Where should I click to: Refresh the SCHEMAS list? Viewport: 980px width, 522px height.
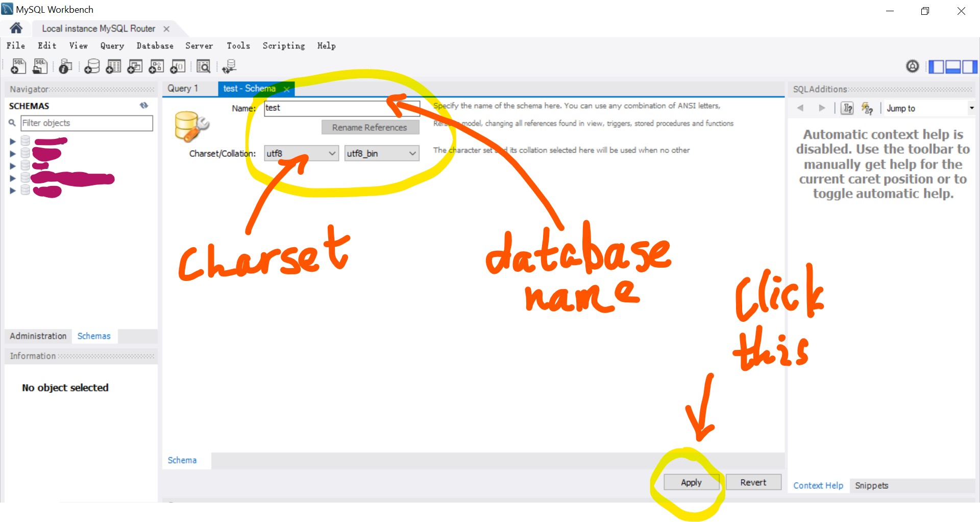(x=144, y=105)
